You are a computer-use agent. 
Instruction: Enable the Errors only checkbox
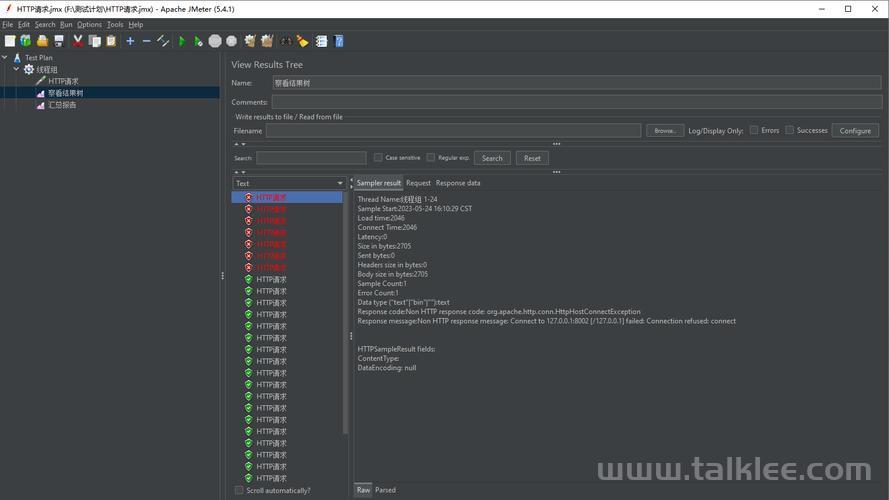[754, 130]
